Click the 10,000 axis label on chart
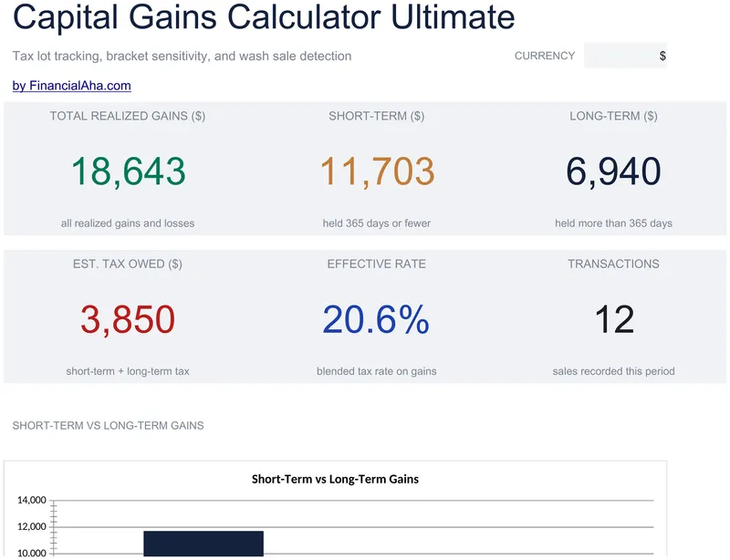This screenshot has height=560, width=730. (x=32, y=553)
